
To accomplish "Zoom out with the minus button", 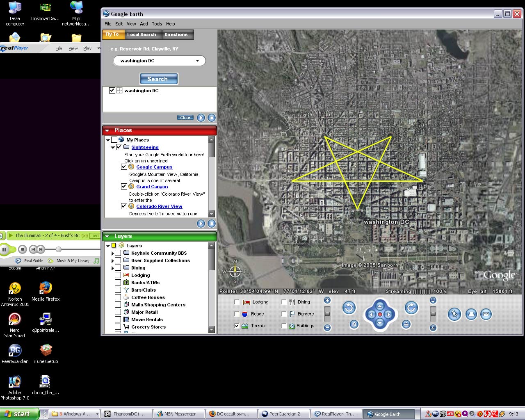I will [327, 327].
